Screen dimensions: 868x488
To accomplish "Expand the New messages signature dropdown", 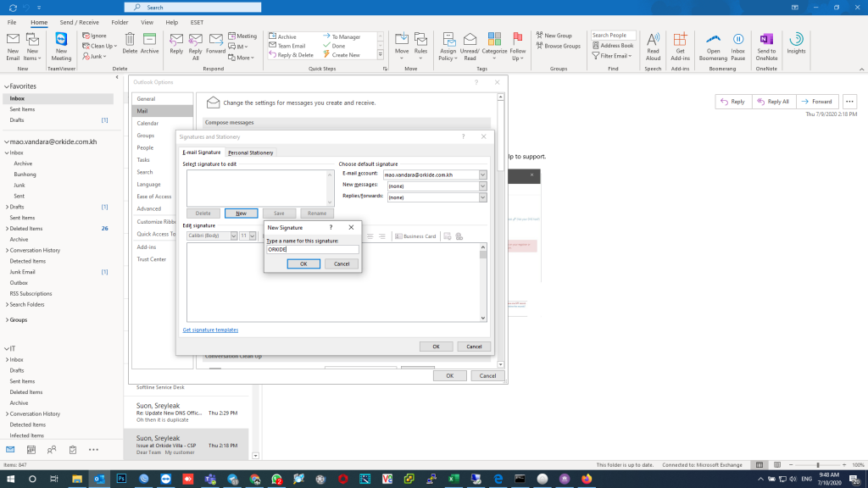I will (x=482, y=186).
